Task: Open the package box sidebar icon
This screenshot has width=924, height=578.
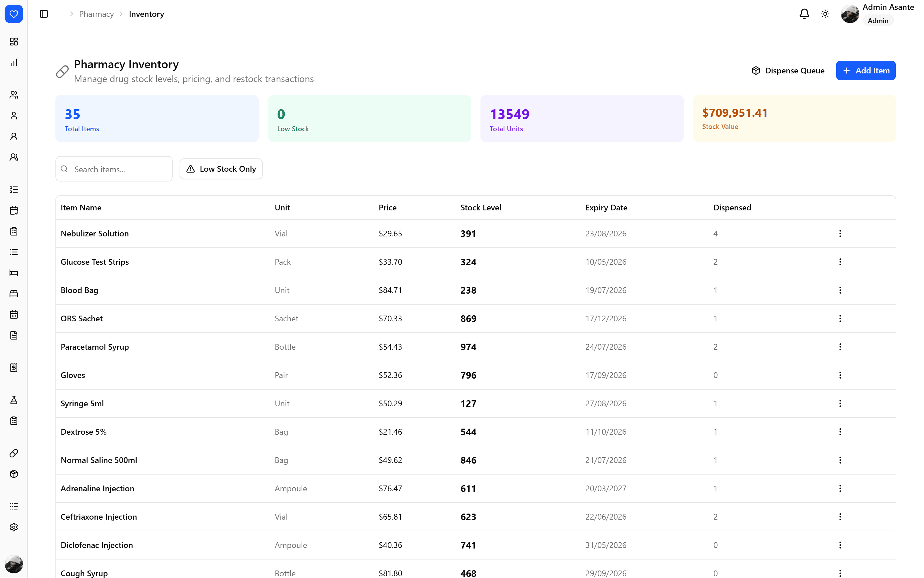Action: 14,474
